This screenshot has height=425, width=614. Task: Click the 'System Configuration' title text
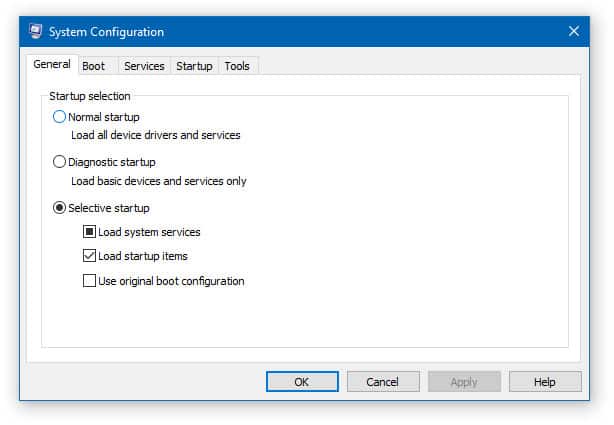(107, 32)
